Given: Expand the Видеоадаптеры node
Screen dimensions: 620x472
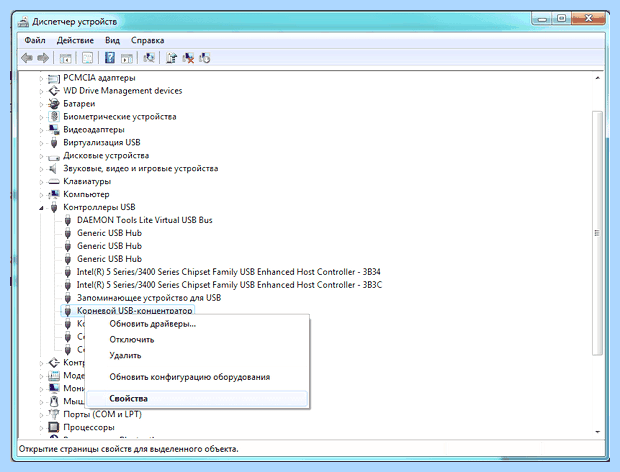Looking at the screenshot, I should click(41, 130).
